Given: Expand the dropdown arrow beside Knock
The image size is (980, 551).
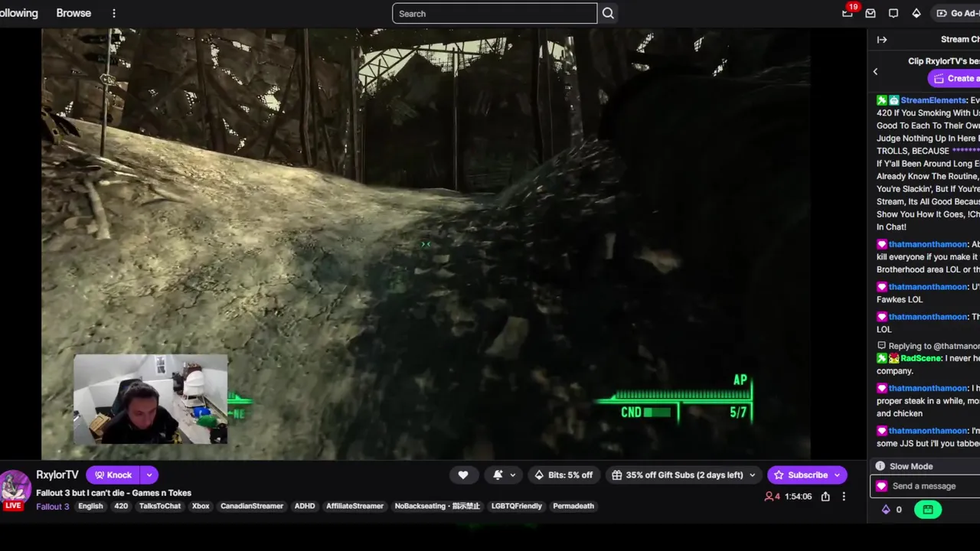Looking at the screenshot, I should pos(149,475).
